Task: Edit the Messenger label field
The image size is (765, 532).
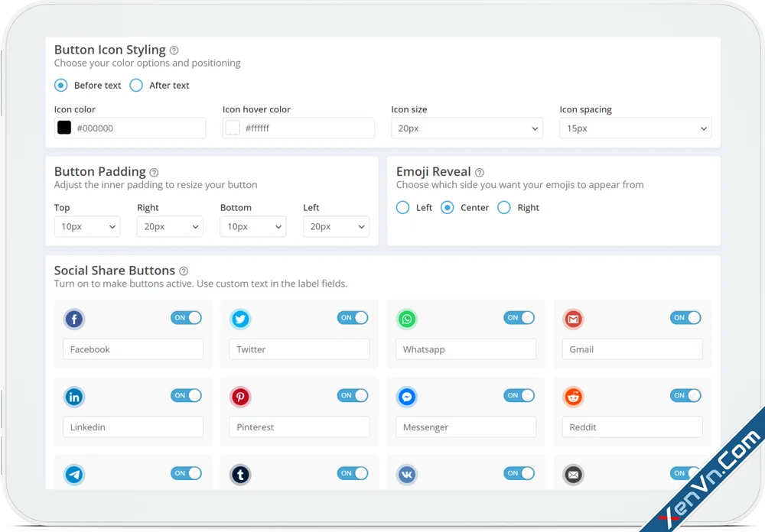Action: [466, 427]
